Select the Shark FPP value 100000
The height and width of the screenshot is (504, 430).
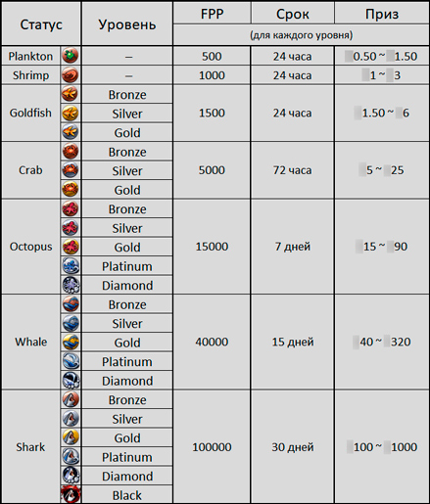coord(212,447)
